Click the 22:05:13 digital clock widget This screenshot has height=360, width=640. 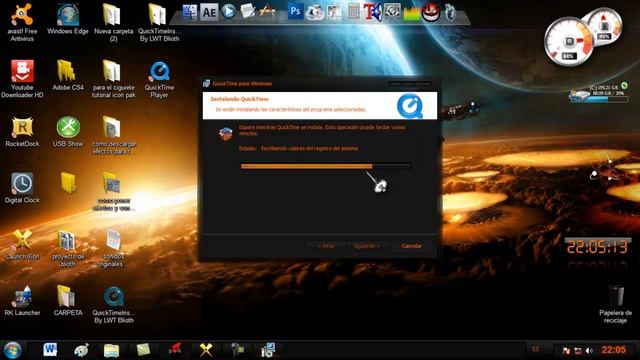pyautogui.click(x=597, y=247)
